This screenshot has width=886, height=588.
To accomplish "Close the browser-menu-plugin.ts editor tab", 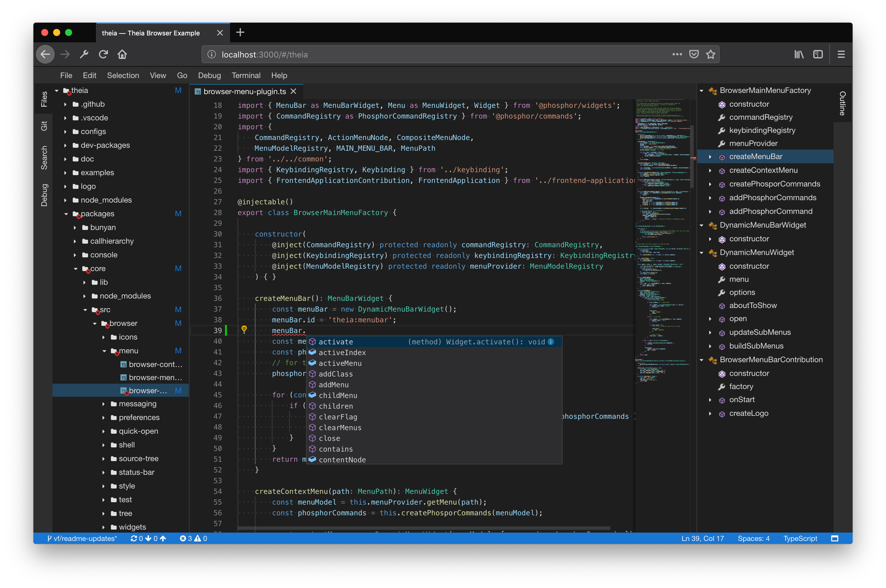I will coord(293,91).
